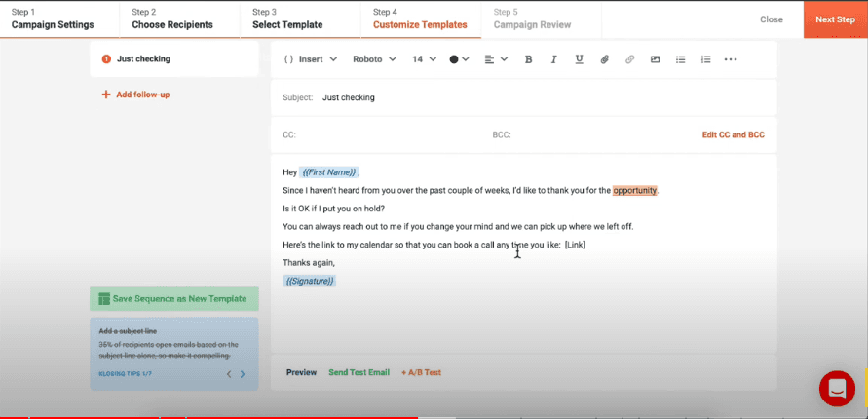Select the 'Just checking' email in sequence list
Image resolution: width=868 pixels, height=419 pixels.
tap(173, 59)
